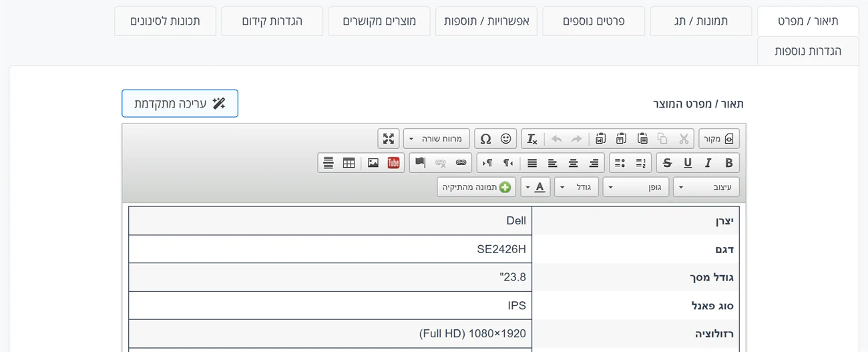868x352 pixels.
Task: Click the Copy icon in the editor toolbar
Action: coord(662,139)
